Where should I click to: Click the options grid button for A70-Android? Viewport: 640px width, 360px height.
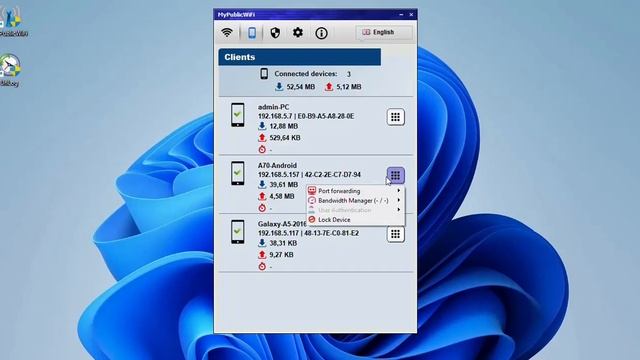point(396,176)
